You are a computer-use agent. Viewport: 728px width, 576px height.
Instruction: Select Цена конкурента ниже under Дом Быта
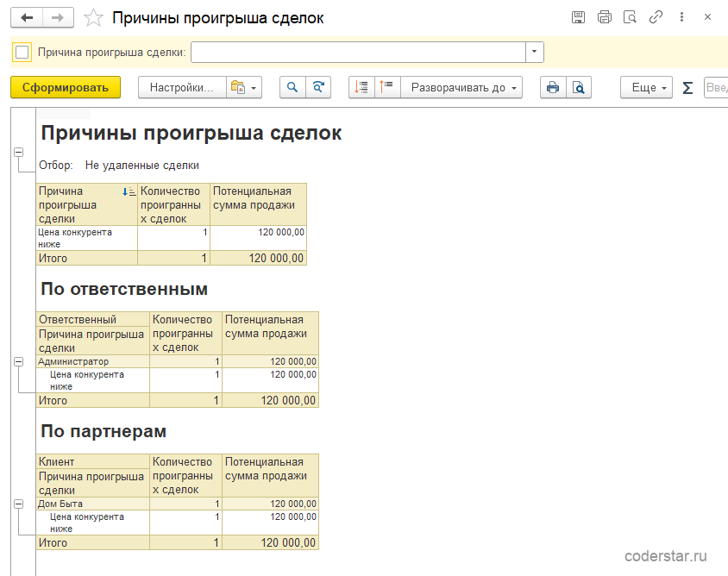coord(93,523)
